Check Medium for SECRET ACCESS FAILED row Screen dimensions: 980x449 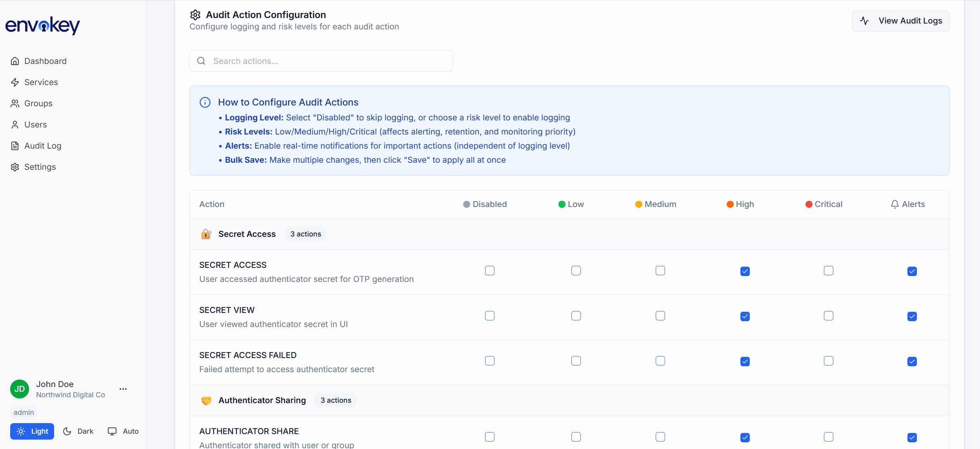click(x=660, y=361)
